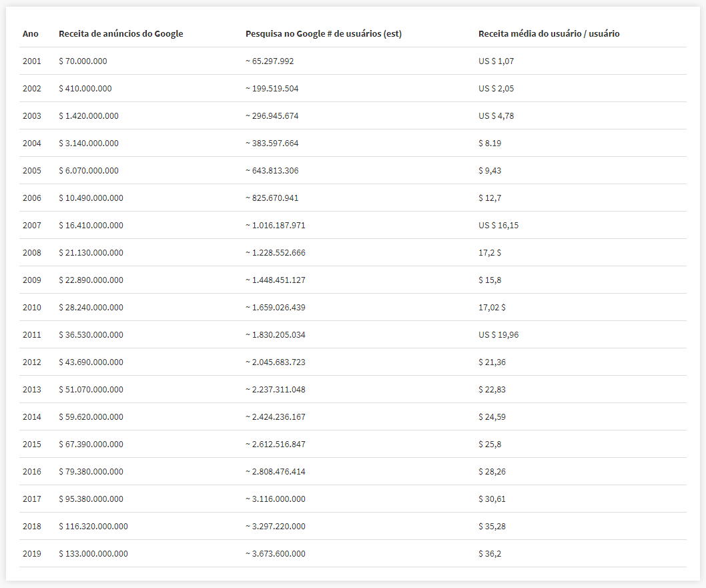This screenshot has height=588, width=706.
Task: Select the '$ 6.070.000.000' revenue cell
Action: 89,171
